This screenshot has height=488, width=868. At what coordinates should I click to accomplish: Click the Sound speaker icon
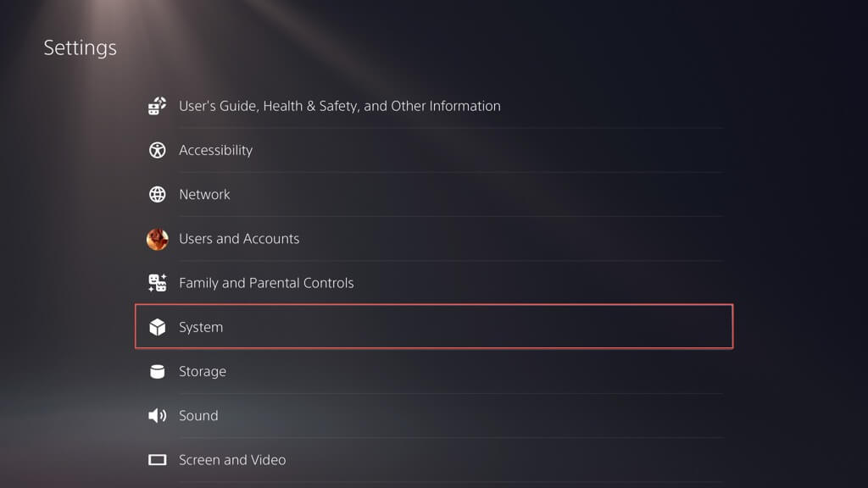click(157, 415)
